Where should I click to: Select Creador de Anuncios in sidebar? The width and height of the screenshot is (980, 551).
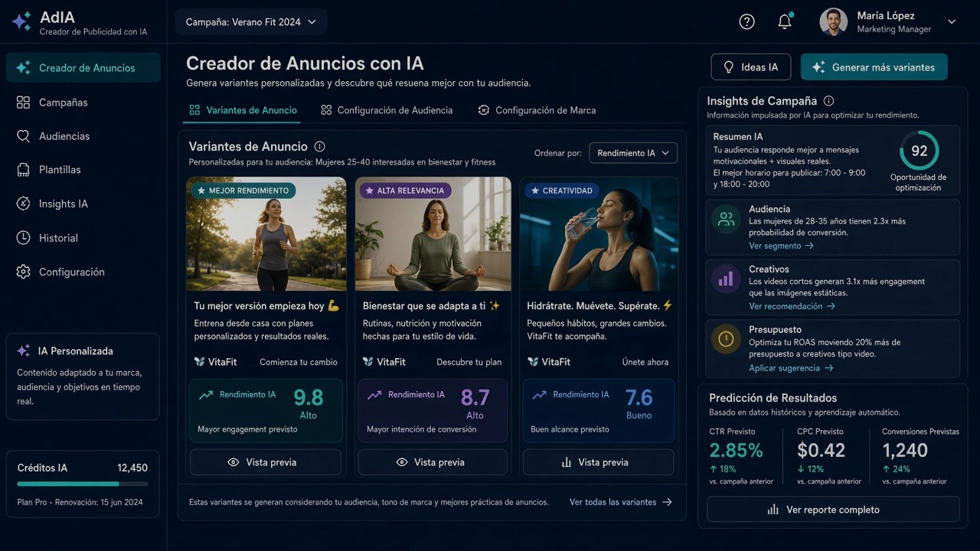coord(83,67)
